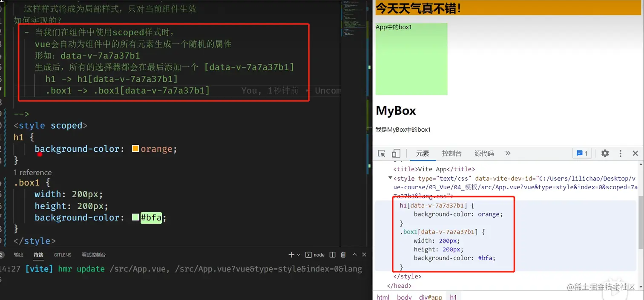The image size is (644, 300).
Task: Select the node terminal instance
Action: pyautogui.click(x=315, y=255)
